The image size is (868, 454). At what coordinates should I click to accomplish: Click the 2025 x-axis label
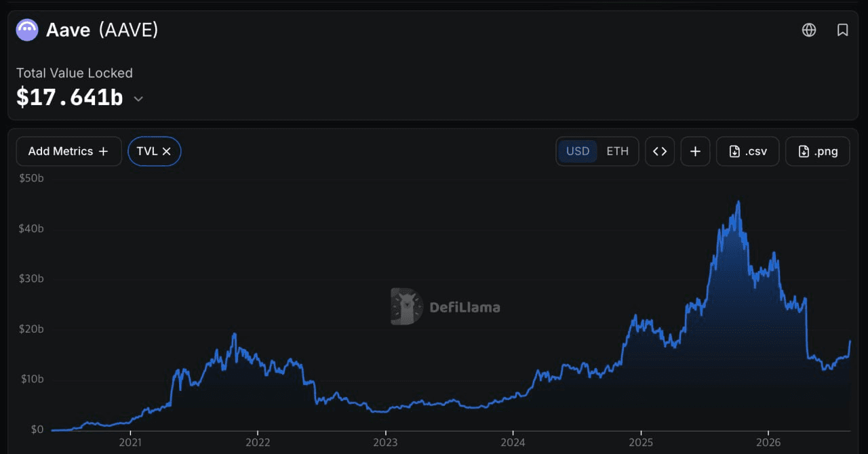pyautogui.click(x=641, y=442)
